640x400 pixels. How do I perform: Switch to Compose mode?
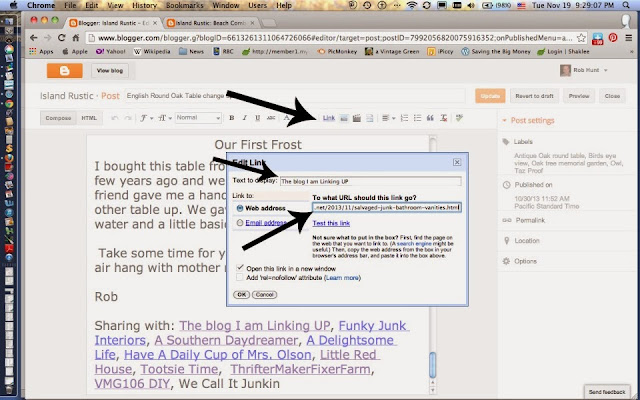[x=58, y=118]
